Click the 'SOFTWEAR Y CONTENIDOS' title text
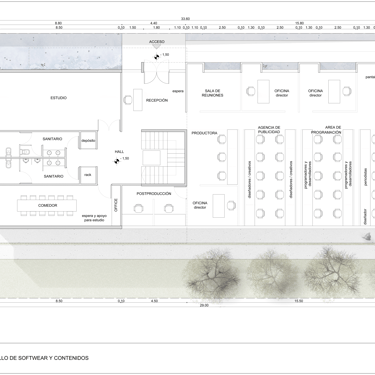The width and height of the screenshot is (375, 375). click(x=53, y=358)
